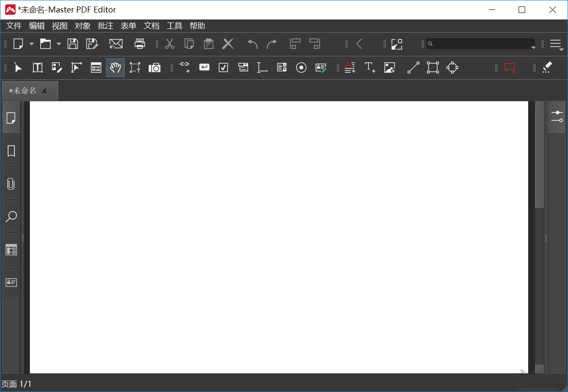The height and width of the screenshot is (392, 568).
Task: Open the 文件 menu
Action: pyautogui.click(x=14, y=26)
